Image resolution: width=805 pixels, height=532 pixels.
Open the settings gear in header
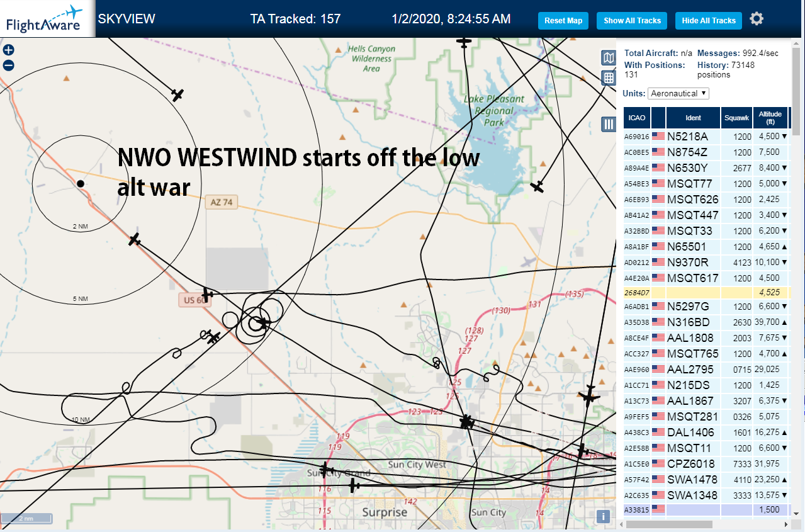(757, 19)
